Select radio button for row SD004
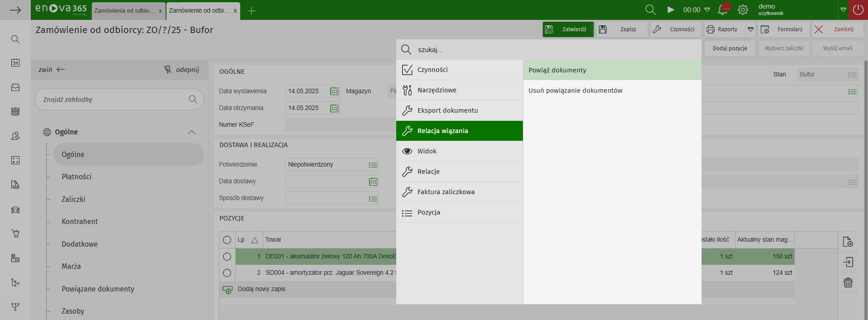This screenshot has width=868, height=320. point(227,273)
